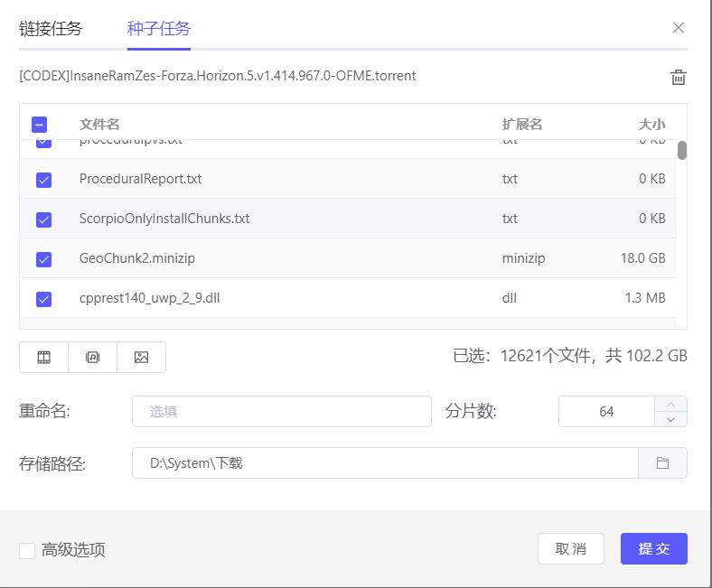Uncheck ScorpioOnlyInstallChunks.txt checkbox
Viewport: 712px width, 588px height.
(x=43, y=219)
